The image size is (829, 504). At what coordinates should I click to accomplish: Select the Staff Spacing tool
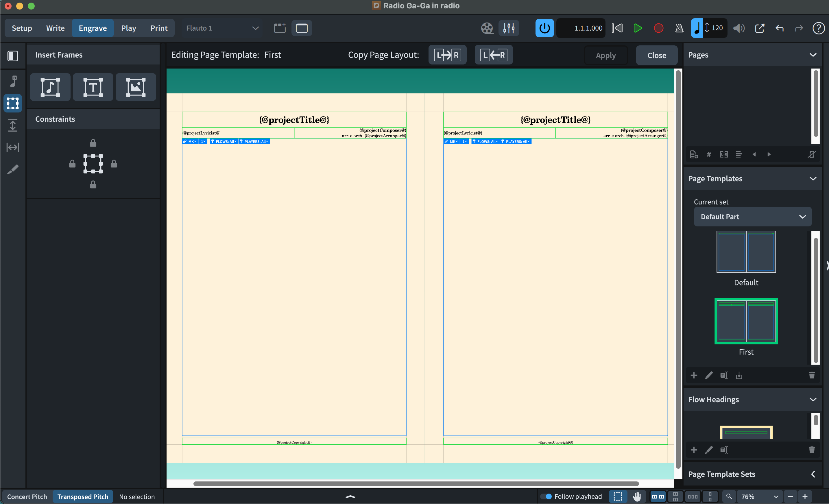(13, 125)
